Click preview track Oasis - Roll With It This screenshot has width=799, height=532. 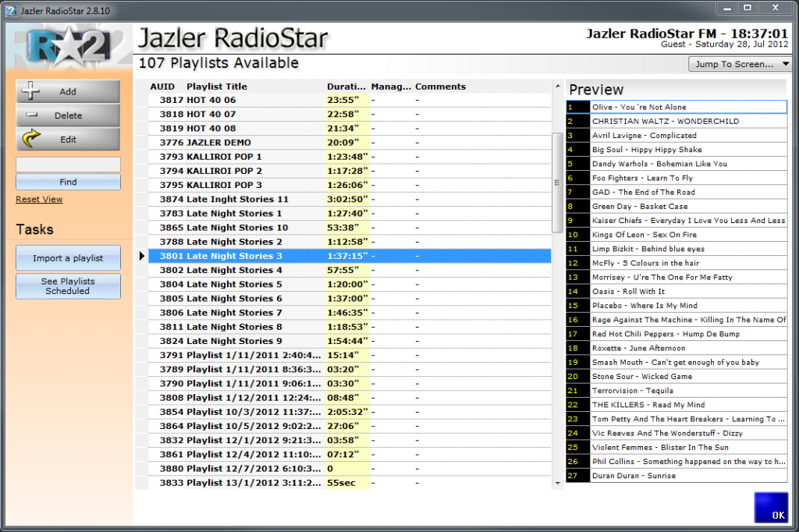[676, 292]
